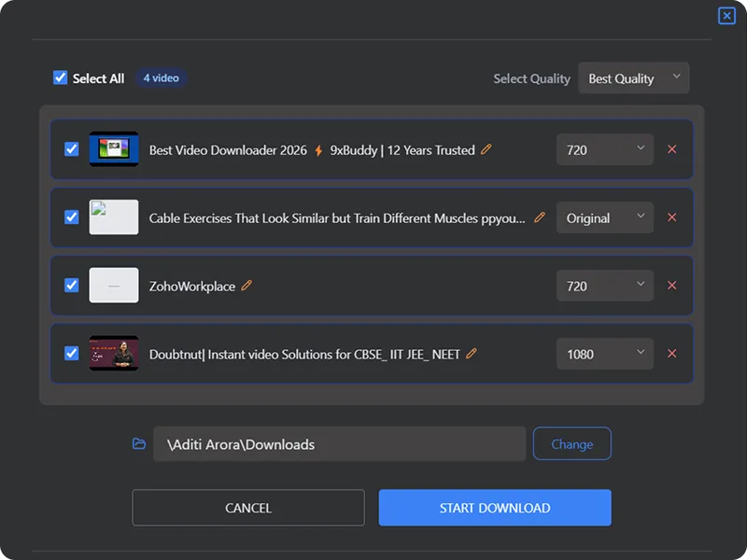Uncheck the ZohoWorkplace video
747x560 pixels.
click(72, 286)
